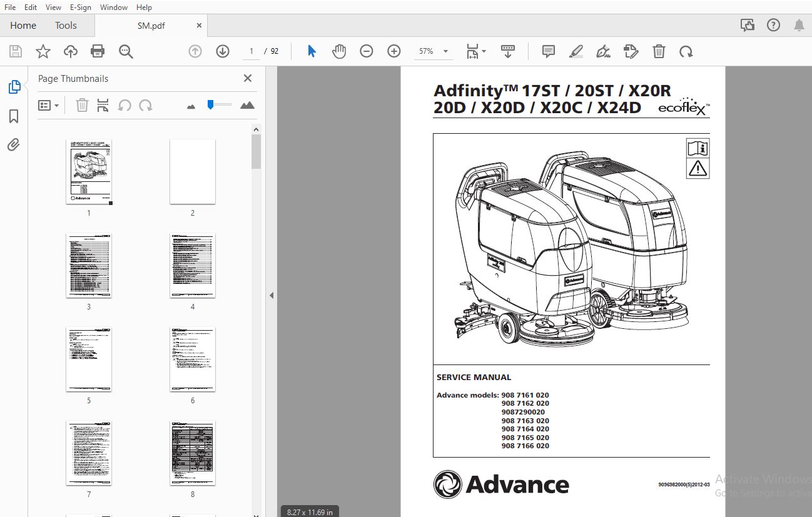This screenshot has height=517, width=812.
Task: Switch to the Tools tab
Action: 66,25
